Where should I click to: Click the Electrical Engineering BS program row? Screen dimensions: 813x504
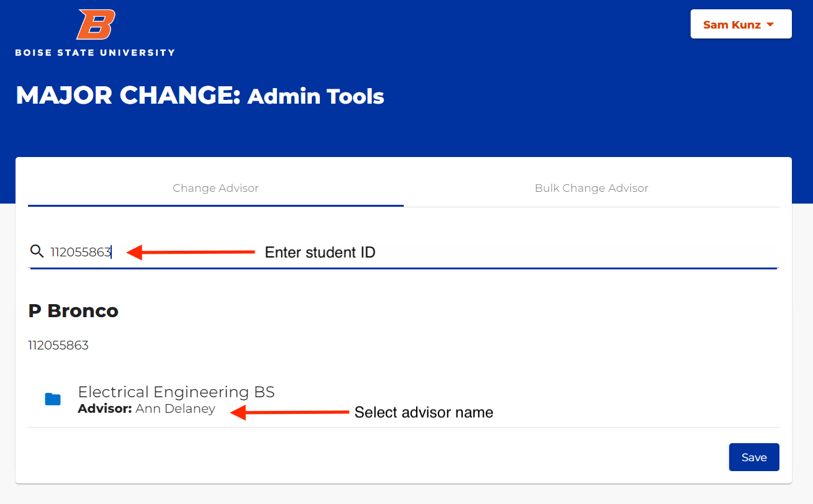click(404, 400)
